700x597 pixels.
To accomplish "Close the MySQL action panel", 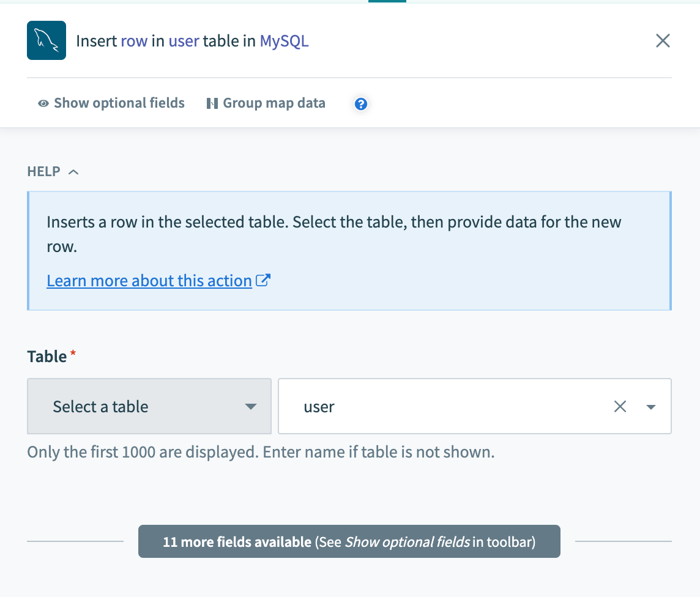I will [663, 41].
